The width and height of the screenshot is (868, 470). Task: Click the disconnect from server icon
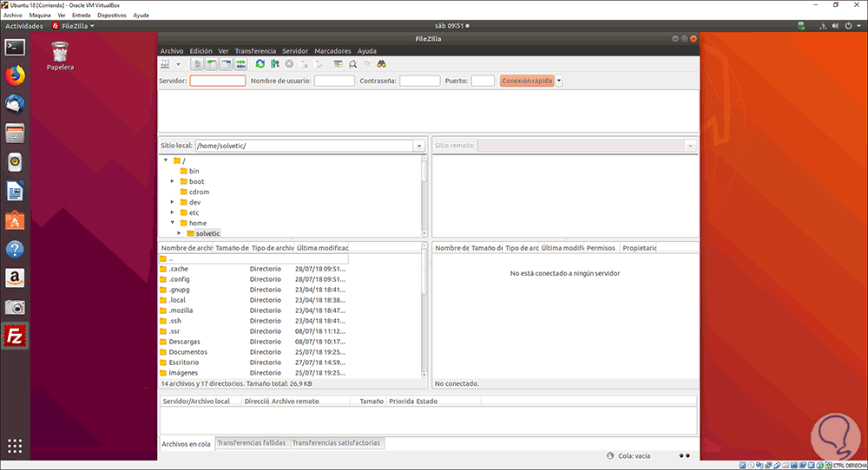[x=304, y=64]
